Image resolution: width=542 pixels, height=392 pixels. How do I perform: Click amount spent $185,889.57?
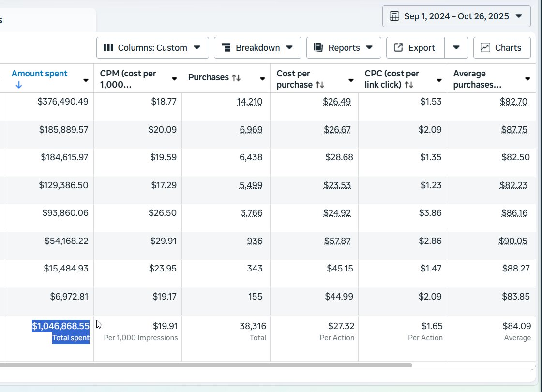pos(63,130)
